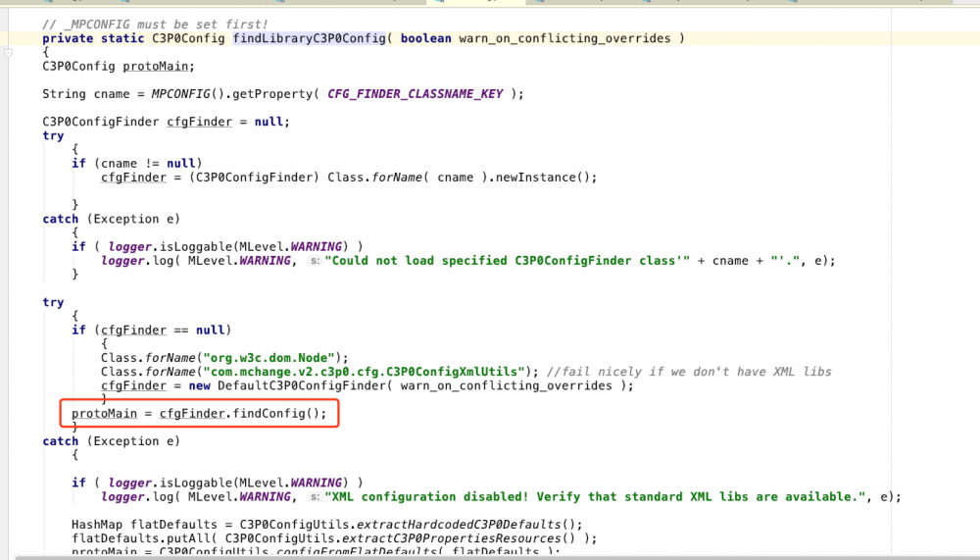Click the MPCONFIG() method call
The width and height of the screenshot is (980, 560).
[187, 94]
